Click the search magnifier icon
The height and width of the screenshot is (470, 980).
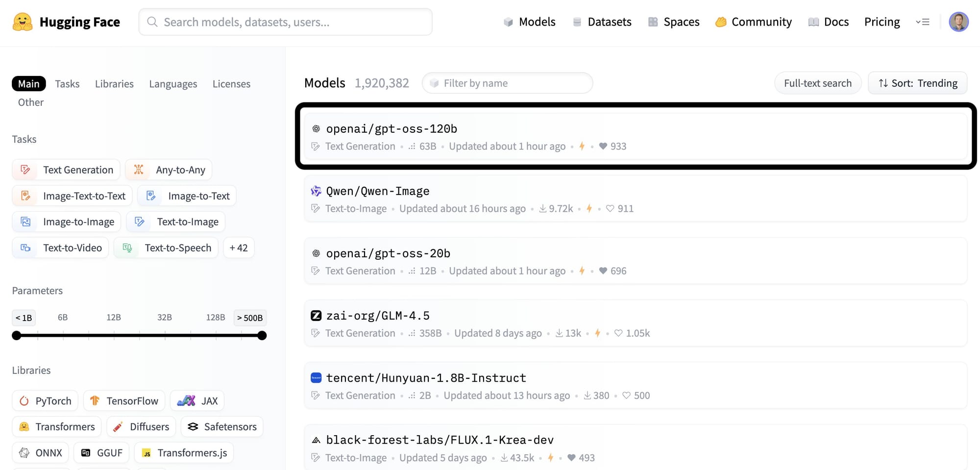pyautogui.click(x=152, y=22)
